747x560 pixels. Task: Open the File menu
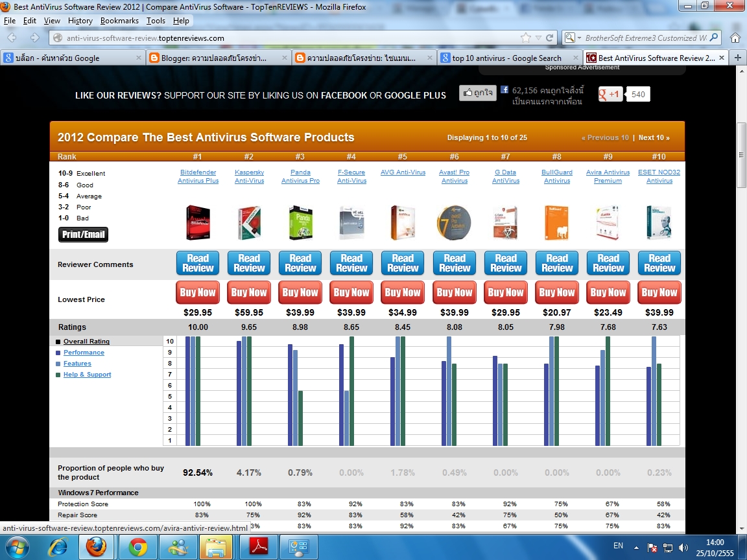click(10, 21)
